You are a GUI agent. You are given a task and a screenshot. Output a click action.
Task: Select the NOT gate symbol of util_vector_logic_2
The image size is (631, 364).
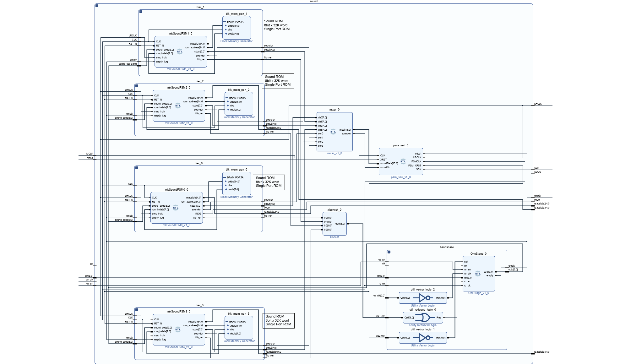(422, 298)
